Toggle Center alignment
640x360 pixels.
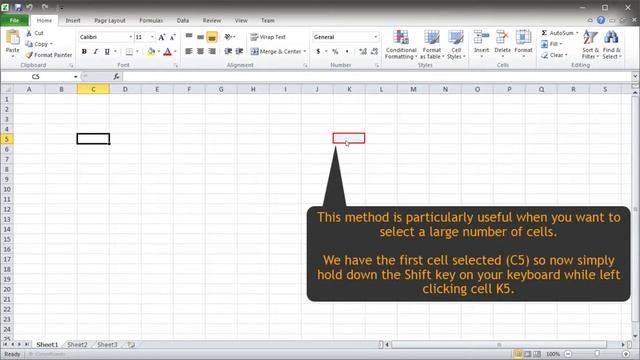tap(200, 51)
